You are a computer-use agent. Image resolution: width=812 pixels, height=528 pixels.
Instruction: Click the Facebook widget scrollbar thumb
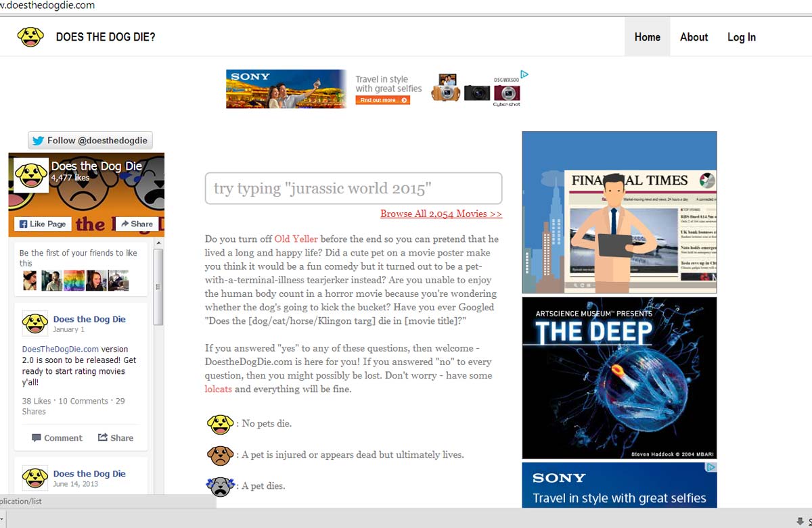(x=159, y=287)
